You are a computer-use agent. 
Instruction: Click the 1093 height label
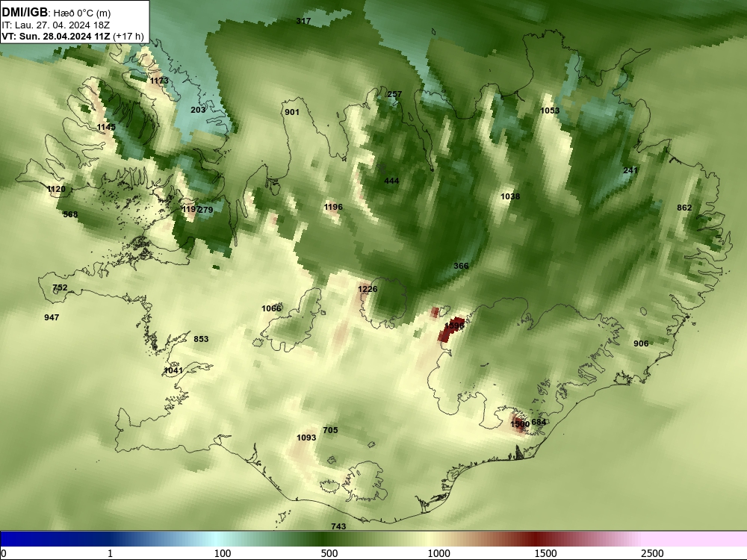[306, 438]
